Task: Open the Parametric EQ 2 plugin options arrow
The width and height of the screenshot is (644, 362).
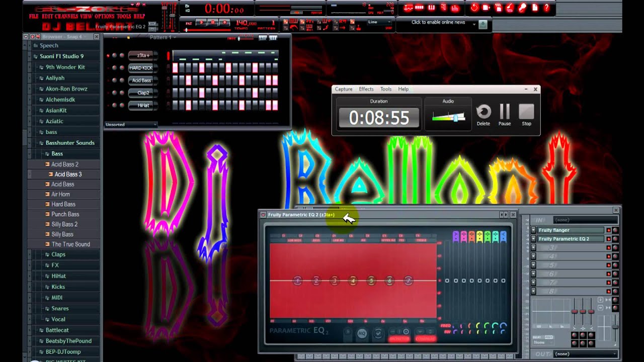Action: 263,215
